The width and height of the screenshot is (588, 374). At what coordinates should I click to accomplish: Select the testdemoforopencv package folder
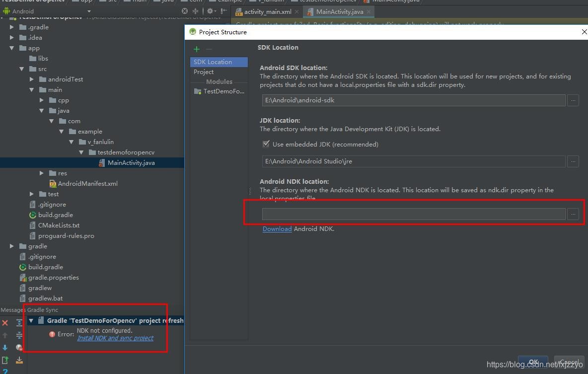[x=126, y=152]
